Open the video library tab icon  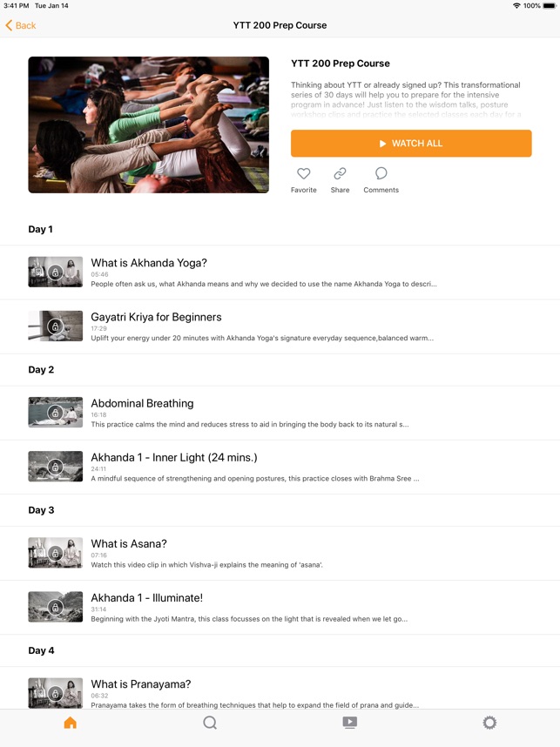click(350, 723)
